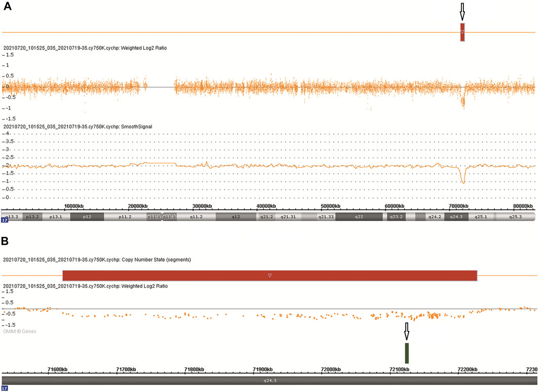Select the q11.2 cytoband

click(x=196, y=217)
